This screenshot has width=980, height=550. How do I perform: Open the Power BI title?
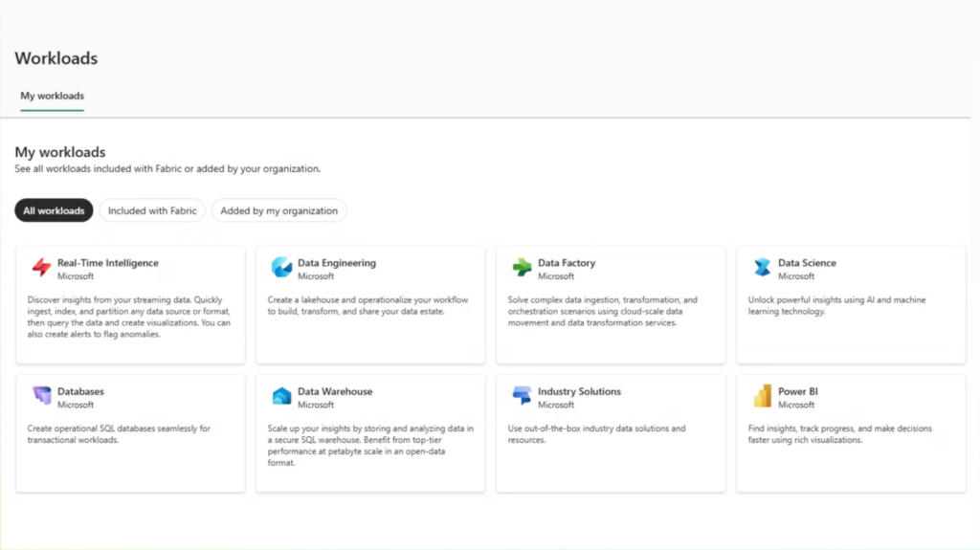797,391
